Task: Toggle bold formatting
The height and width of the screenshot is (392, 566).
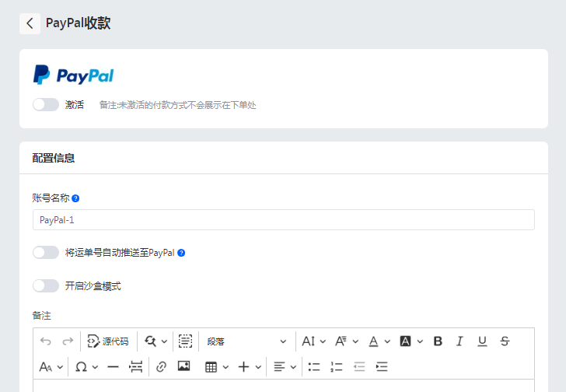Action: point(438,341)
